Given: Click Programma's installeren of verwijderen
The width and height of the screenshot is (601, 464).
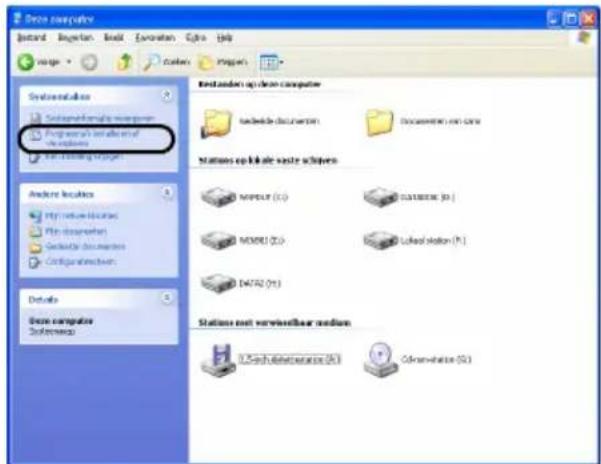Looking at the screenshot, I should [x=85, y=138].
